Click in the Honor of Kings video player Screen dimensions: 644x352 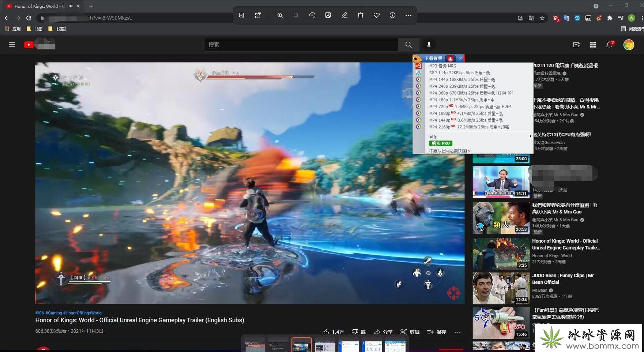[x=250, y=183]
